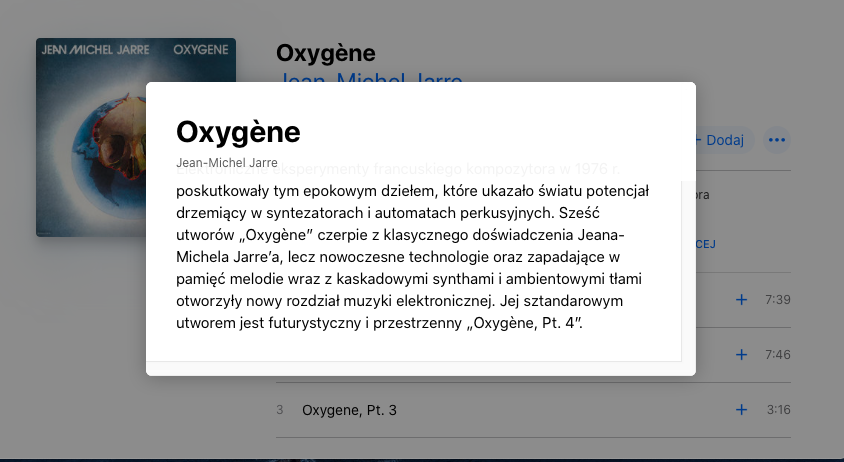The width and height of the screenshot is (844, 462).
Task: Add Oxygene, Pt. 3 to library
Action: pos(741,410)
